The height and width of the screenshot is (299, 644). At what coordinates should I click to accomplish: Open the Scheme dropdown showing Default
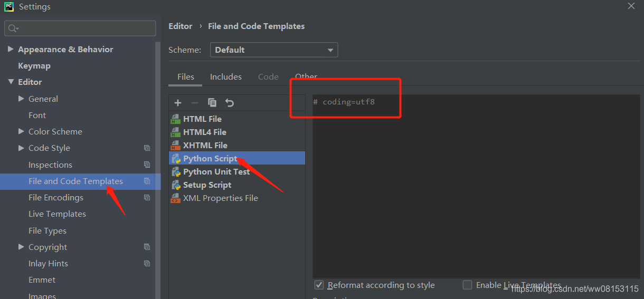(274, 50)
